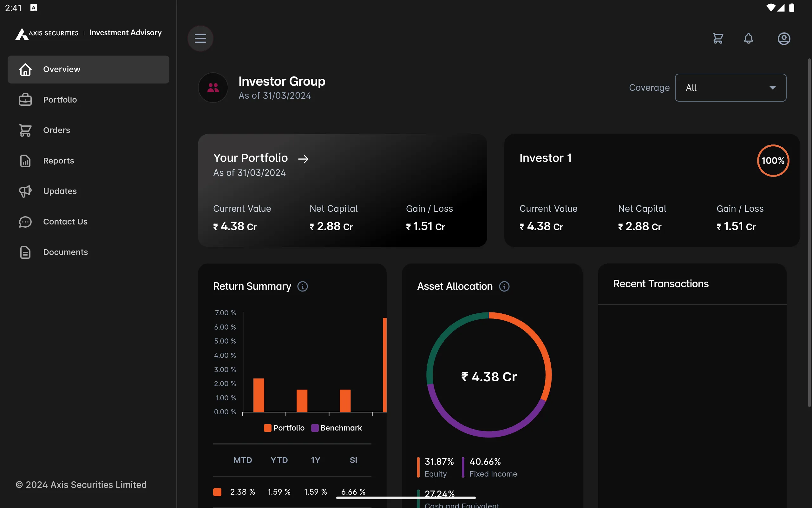The image size is (812, 508).
Task: Open the Your Portfolio card title
Action: (250, 158)
